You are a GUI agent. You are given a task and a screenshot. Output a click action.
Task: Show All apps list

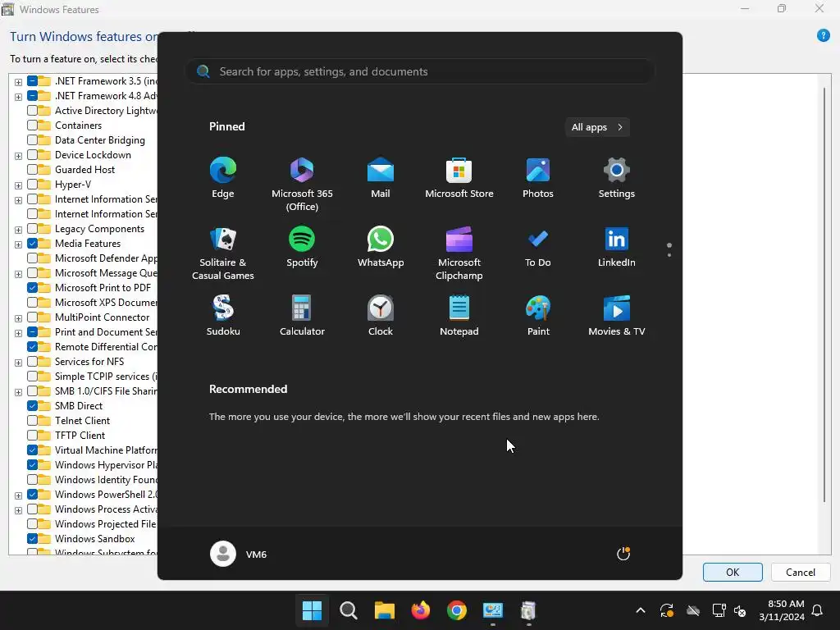coord(597,127)
